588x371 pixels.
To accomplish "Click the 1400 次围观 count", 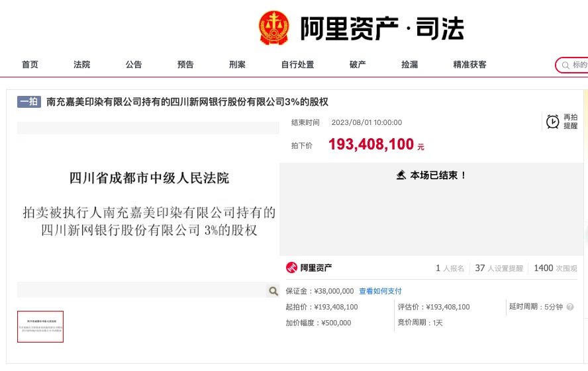I will pyautogui.click(x=556, y=268).
